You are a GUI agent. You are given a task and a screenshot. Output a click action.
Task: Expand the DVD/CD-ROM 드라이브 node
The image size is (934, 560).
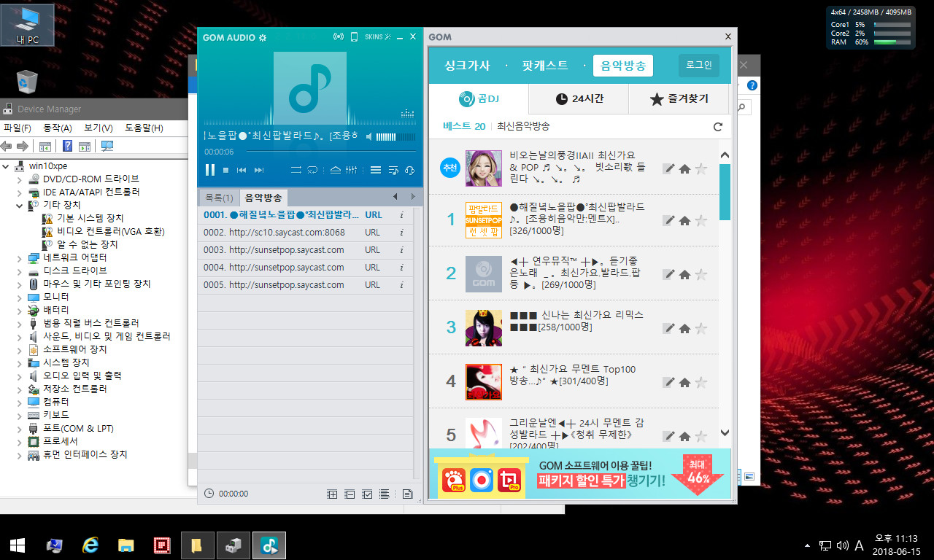(20, 179)
